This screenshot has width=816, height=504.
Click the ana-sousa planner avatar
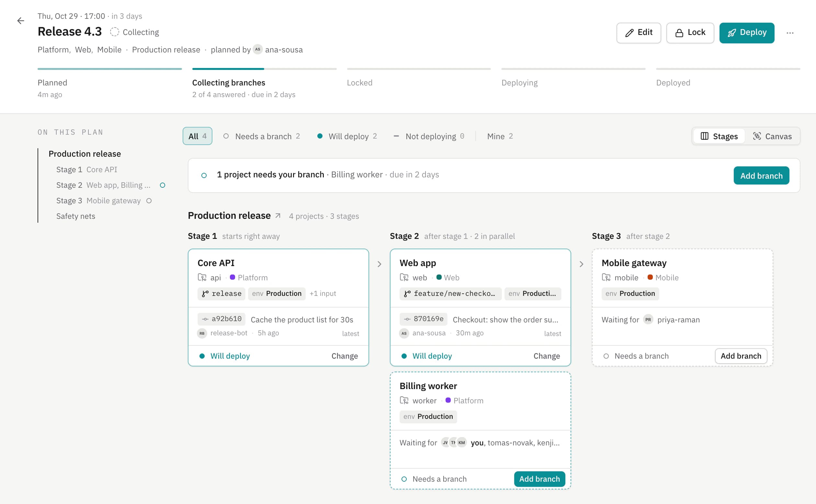click(x=257, y=49)
